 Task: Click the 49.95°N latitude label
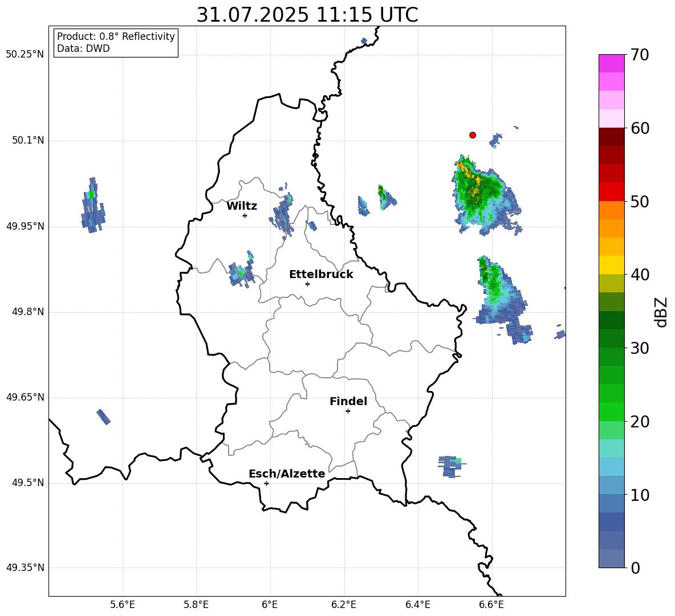pos(25,226)
